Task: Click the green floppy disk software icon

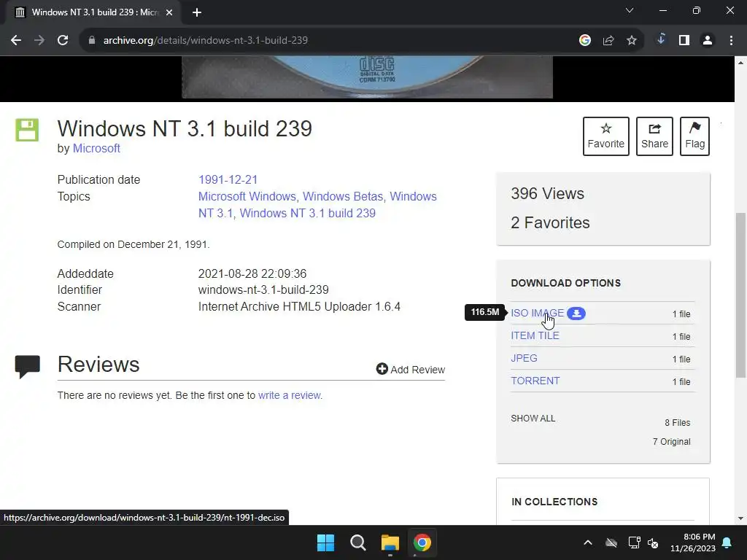Action: pyautogui.click(x=27, y=130)
